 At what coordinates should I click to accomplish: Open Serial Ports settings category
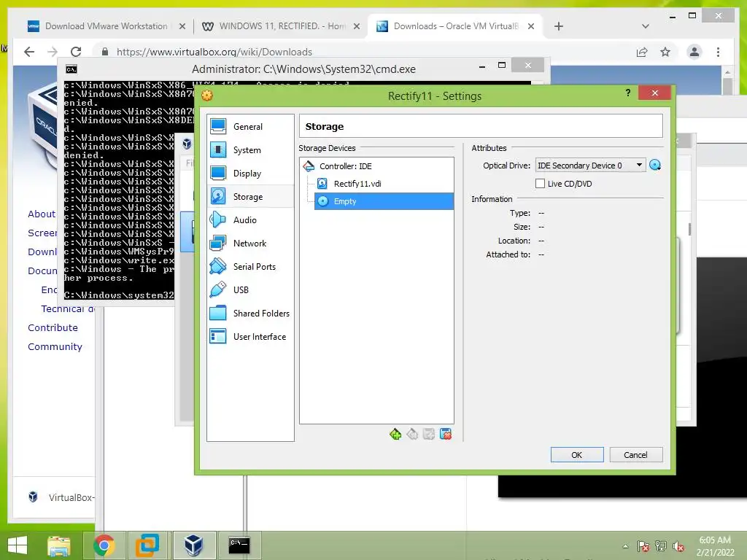coord(250,267)
